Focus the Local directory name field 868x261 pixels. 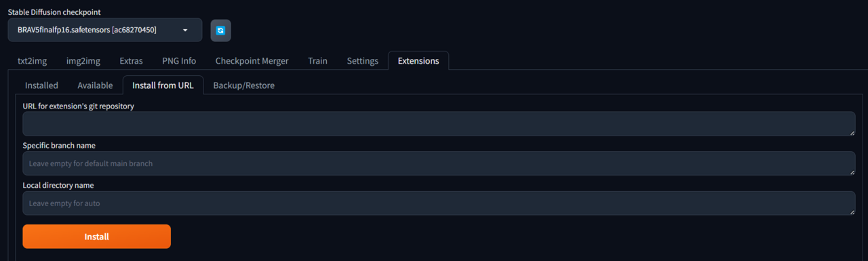[x=439, y=203]
